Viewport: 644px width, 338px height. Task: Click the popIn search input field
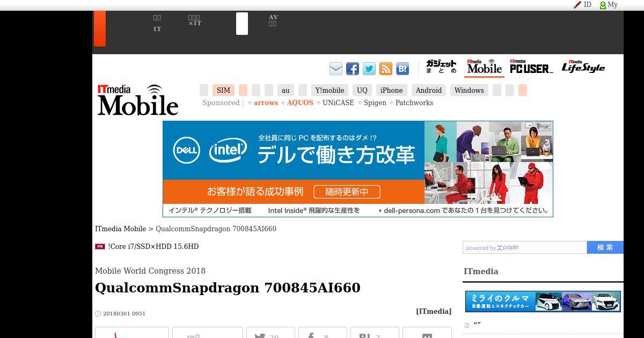(525, 247)
